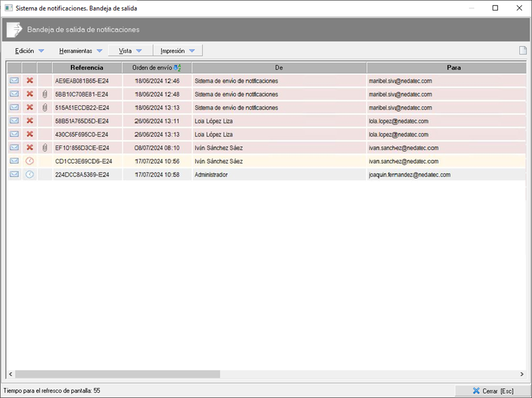The width and height of the screenshot is (532, 398).
Task: Click the orange clock icon for CD1CC3E69CD6-E24
Action: click(x=30, y=161)
